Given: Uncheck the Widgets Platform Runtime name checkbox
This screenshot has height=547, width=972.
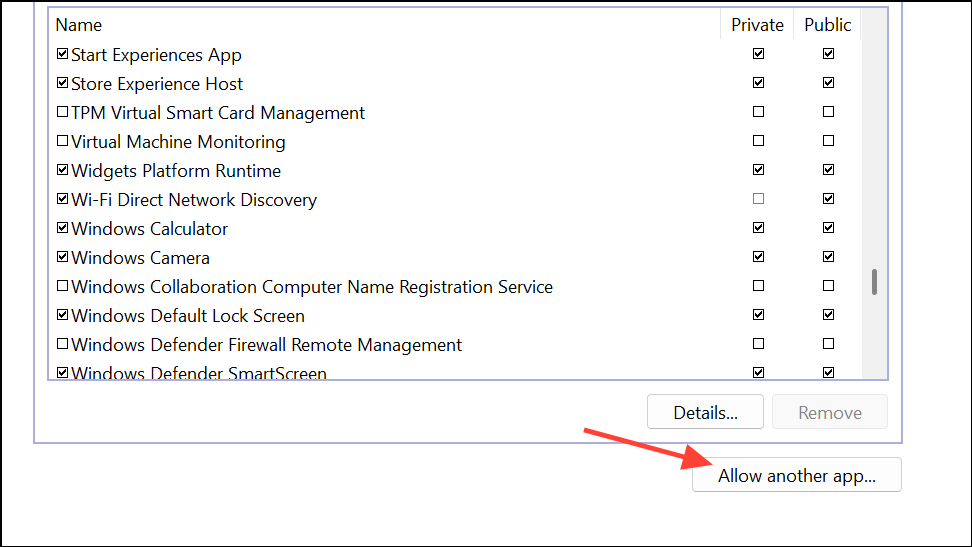Looking at the screenshot, I should 62,169.
